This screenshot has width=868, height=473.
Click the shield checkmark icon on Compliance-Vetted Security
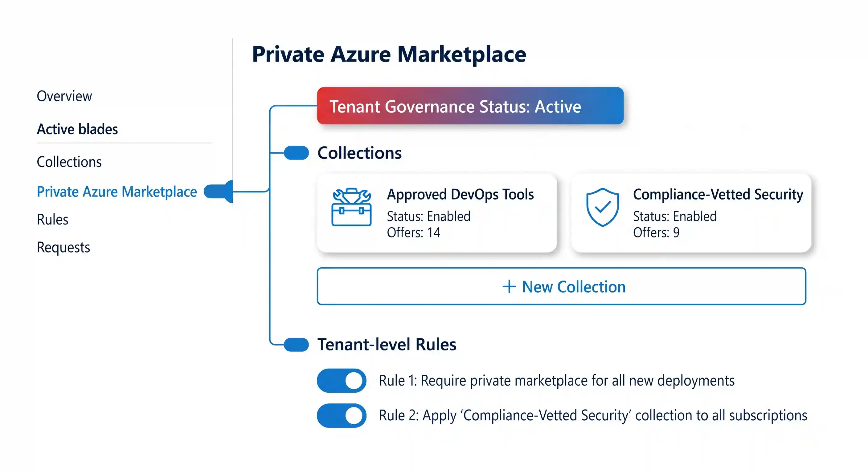point(603,207)
